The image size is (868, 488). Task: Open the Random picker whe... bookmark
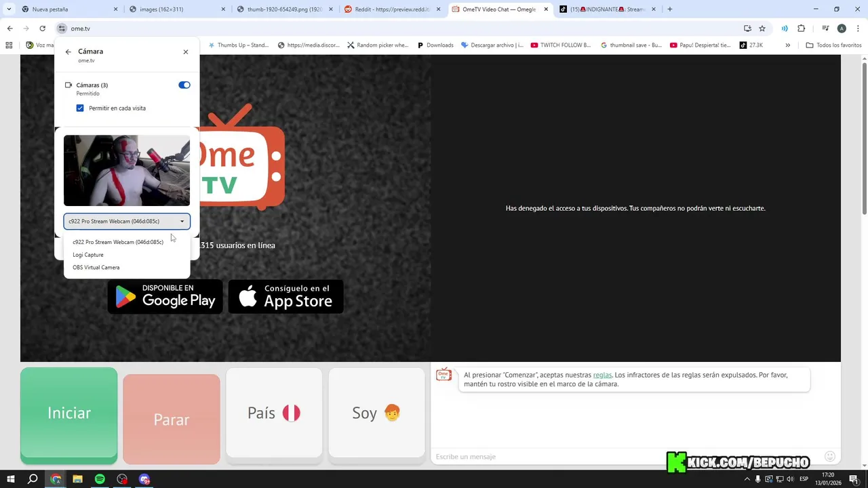click(x=378, y=45)
